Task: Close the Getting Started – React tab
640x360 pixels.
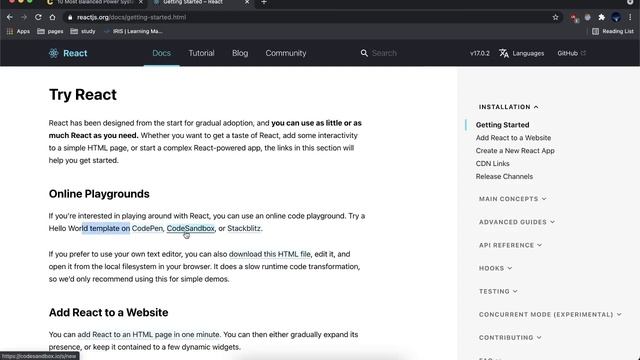Action: tap(247, 2)
